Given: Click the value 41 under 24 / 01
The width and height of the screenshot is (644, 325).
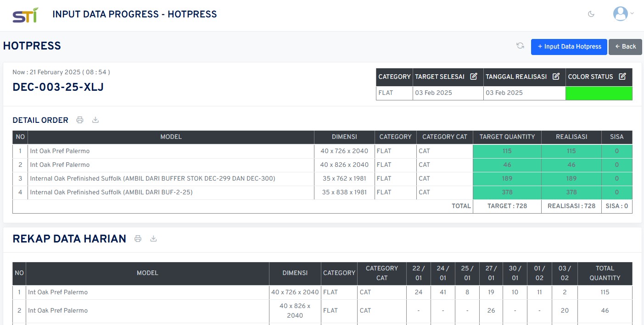Looking at the screenshot, I should [x=443, y=292].
